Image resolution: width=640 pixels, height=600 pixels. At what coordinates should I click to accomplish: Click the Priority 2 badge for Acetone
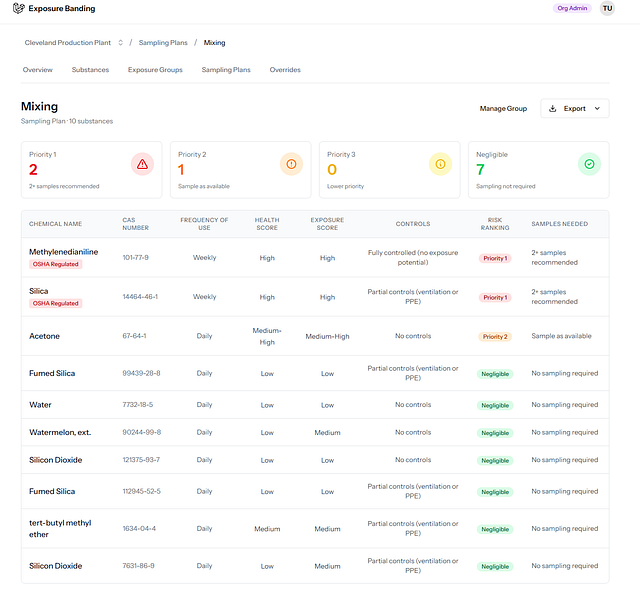[495, 337]
